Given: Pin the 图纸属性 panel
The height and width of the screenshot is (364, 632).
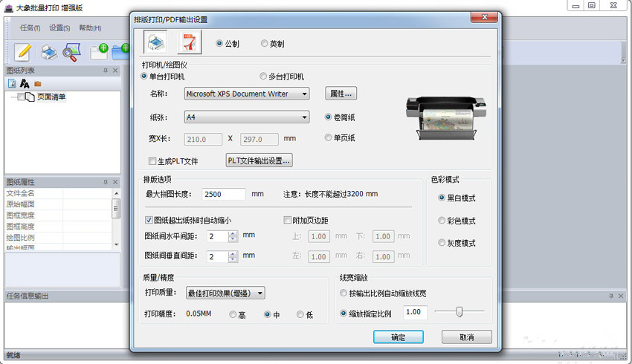Looking at the screenshot, I should pyautogui.click(x=106, y=182).
